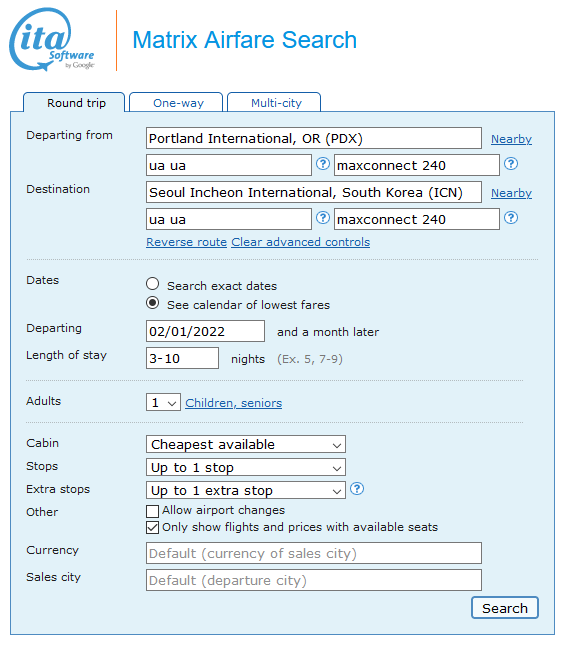The width and height of the screenshot is (565, 650).
Task: Click the Matrix Airfare Search title
Action: [x=245, y=40]
